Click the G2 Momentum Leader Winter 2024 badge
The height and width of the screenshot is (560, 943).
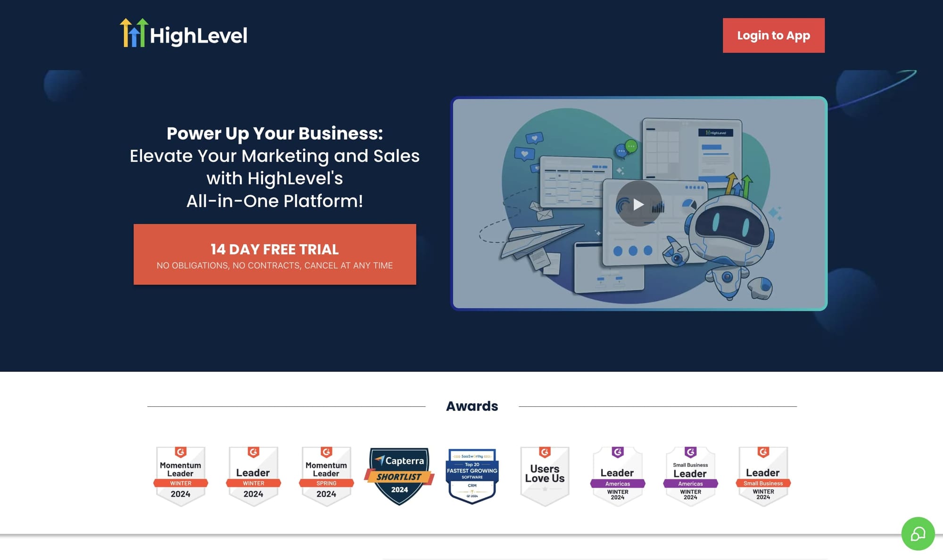pyautogui.click(x=180, y=473)
